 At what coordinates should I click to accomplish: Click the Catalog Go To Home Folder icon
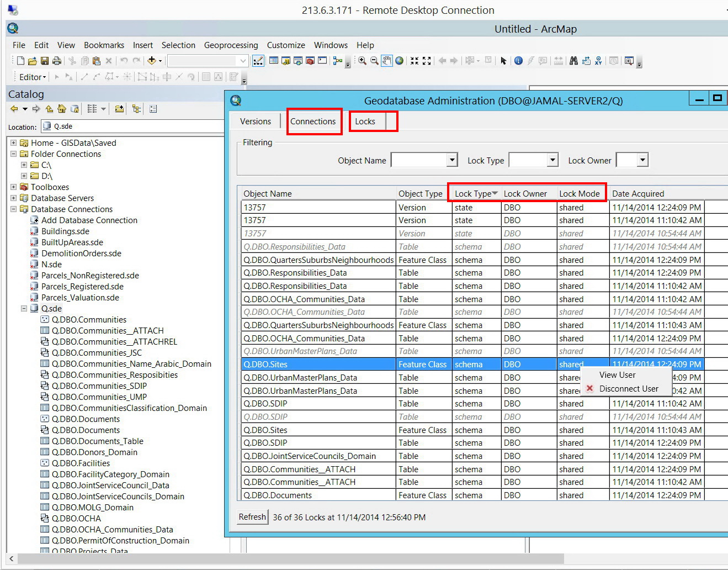tap(62, 109)
